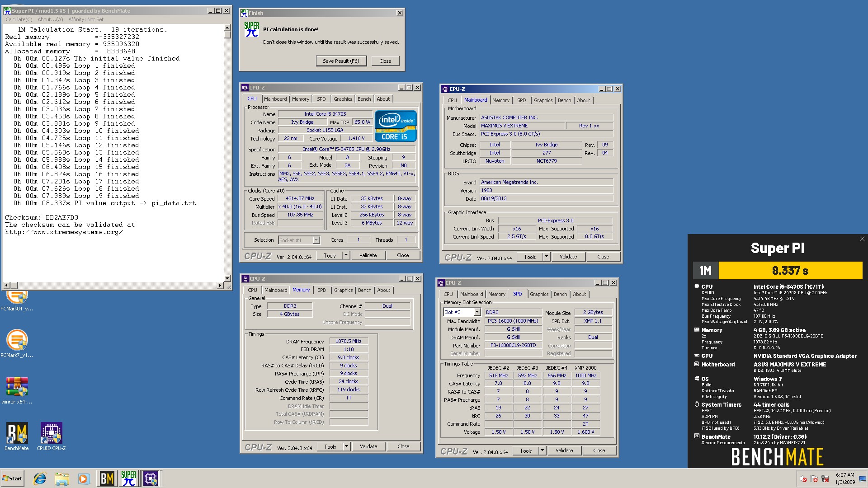868x488 pixels.
Task: Click the 8.337 s result bar in BenchMate
Action: (790, 271)
